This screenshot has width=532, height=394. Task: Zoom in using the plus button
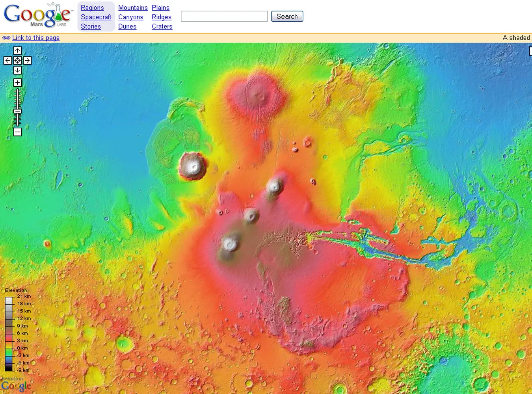17,82
